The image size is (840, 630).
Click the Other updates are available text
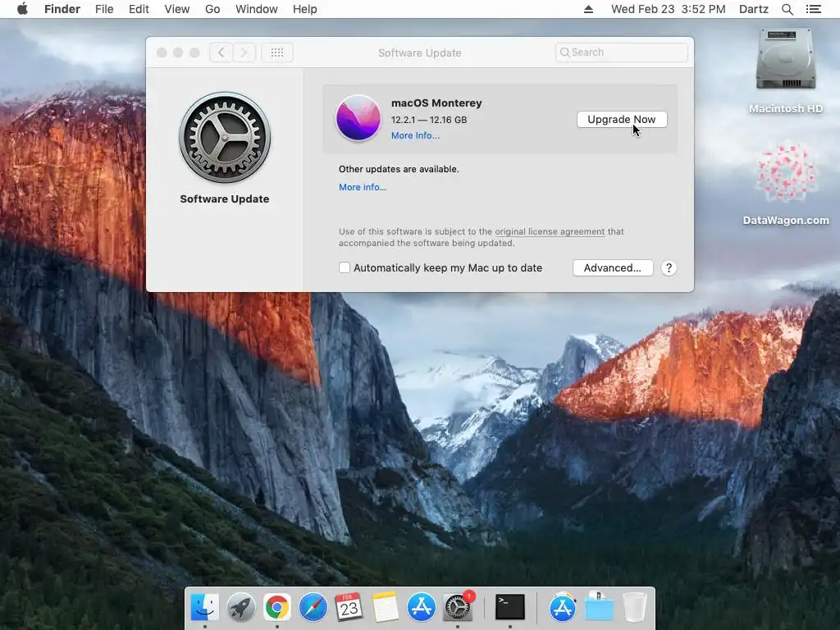pos(399,169)
